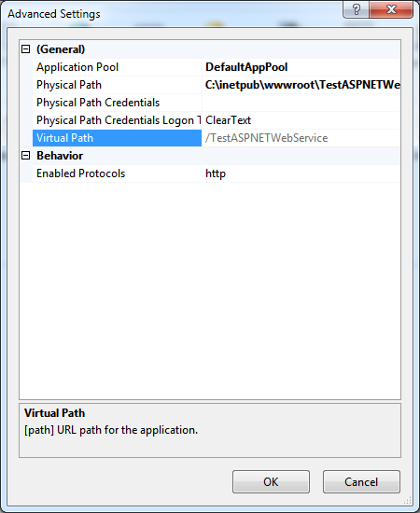This screenshot has width=420, height=513.
Task: Edit the http enabled protocols value
Action: pyautogui.click(x=301, y=173)
